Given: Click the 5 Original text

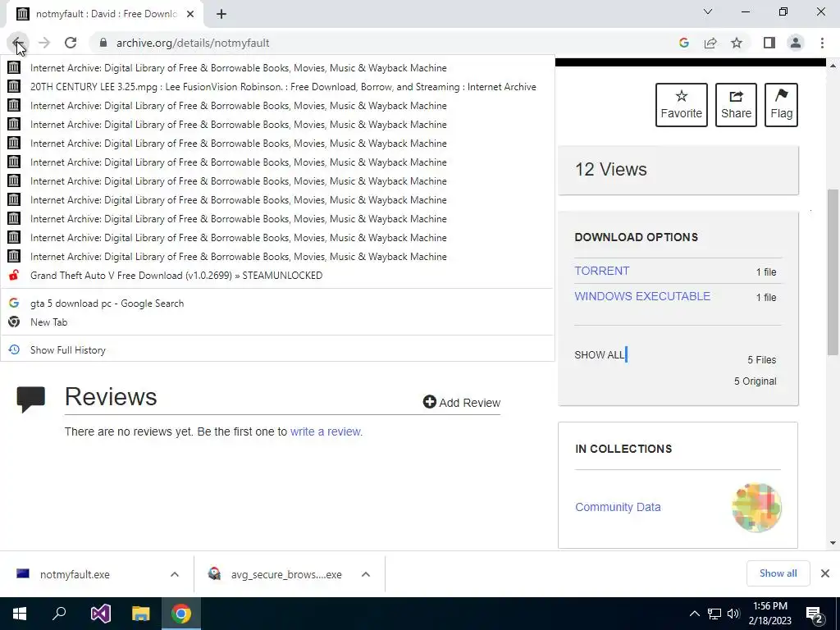Looking at the screenshot, I should tap(755, 381).
